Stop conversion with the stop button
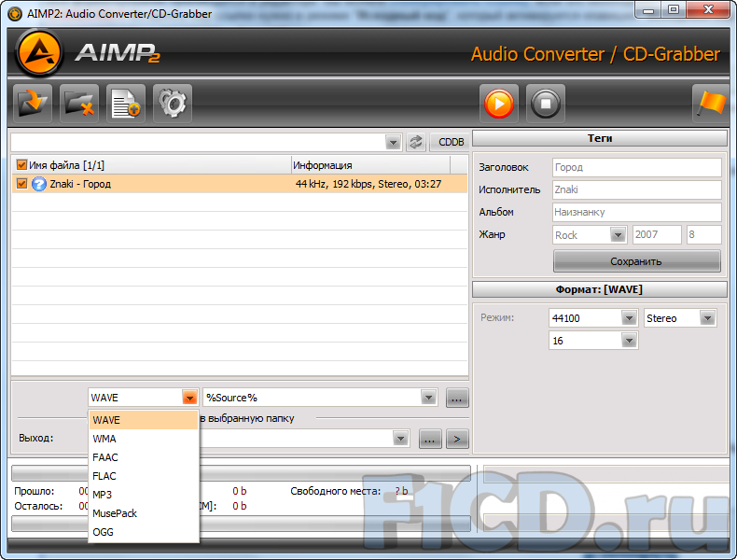Viewport: 737px width, 560px height. point(545,104)
